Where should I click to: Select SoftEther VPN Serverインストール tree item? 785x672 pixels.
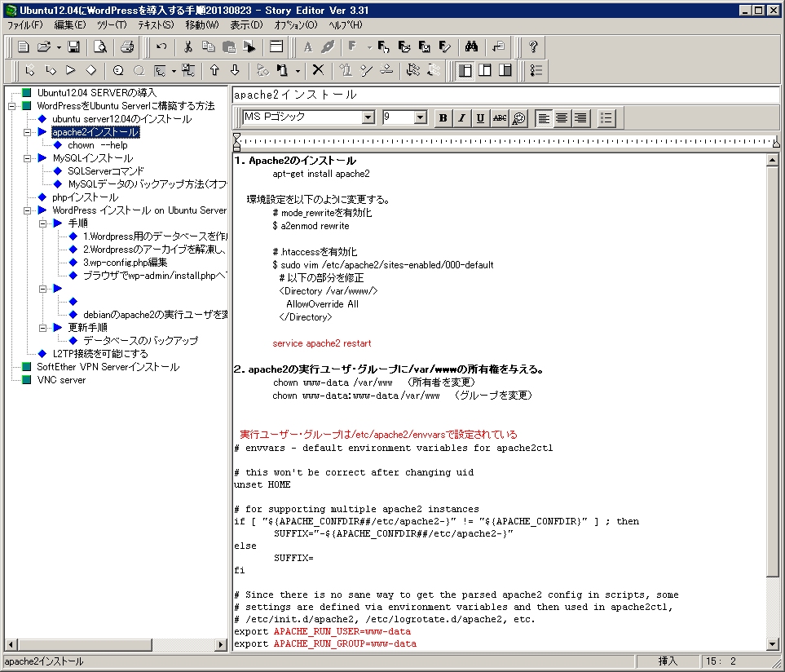coord(108,367)
